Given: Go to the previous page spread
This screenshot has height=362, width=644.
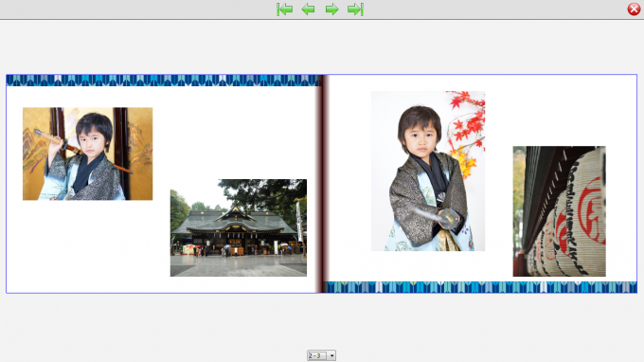Looking at the screenshot, I should (x=308, y=9).
